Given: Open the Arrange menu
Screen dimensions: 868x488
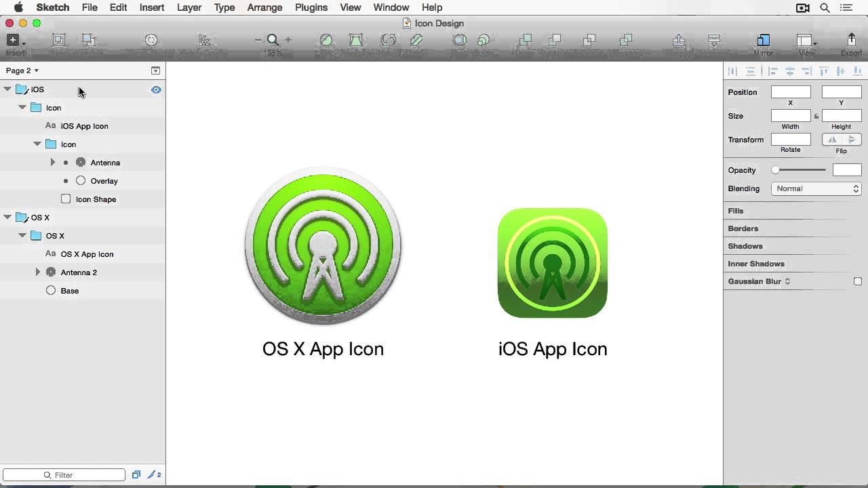Looking at the screenshot, I should [x=264, y=7].
